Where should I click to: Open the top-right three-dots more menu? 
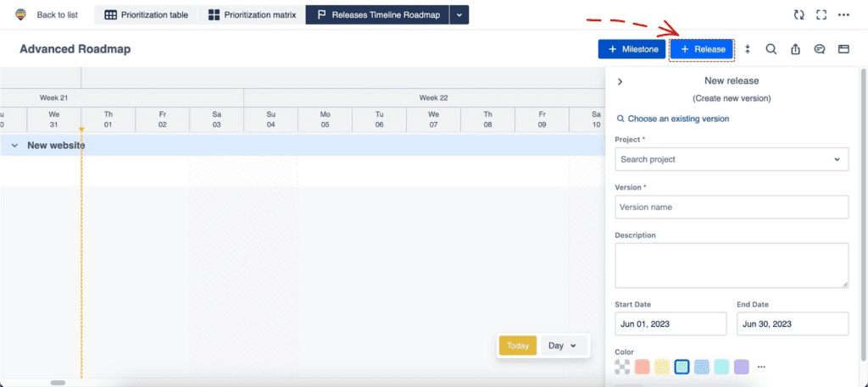point(843,15)
